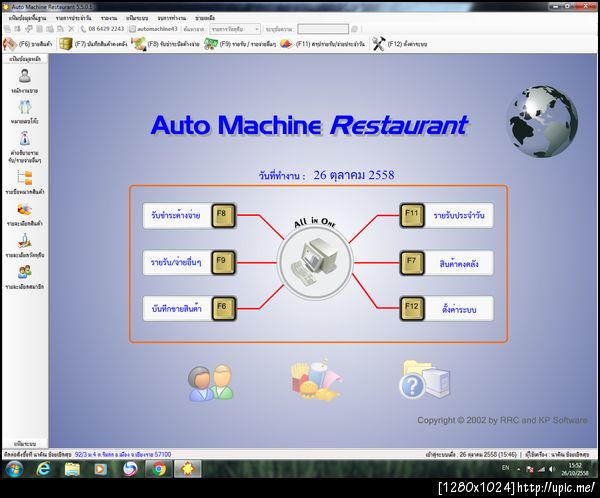The width and height of the screenshot is (600, 498).
Task: Open F11 daily summary toolbar button
Action: pos(322,44)
